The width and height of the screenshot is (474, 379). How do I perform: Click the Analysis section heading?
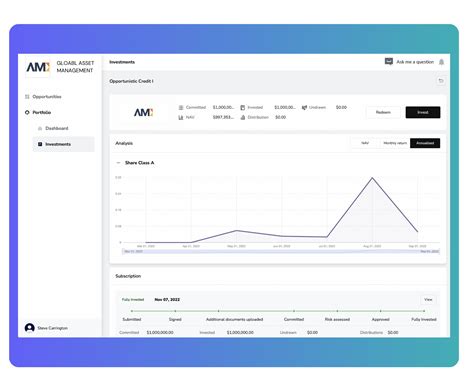[124, 143]
